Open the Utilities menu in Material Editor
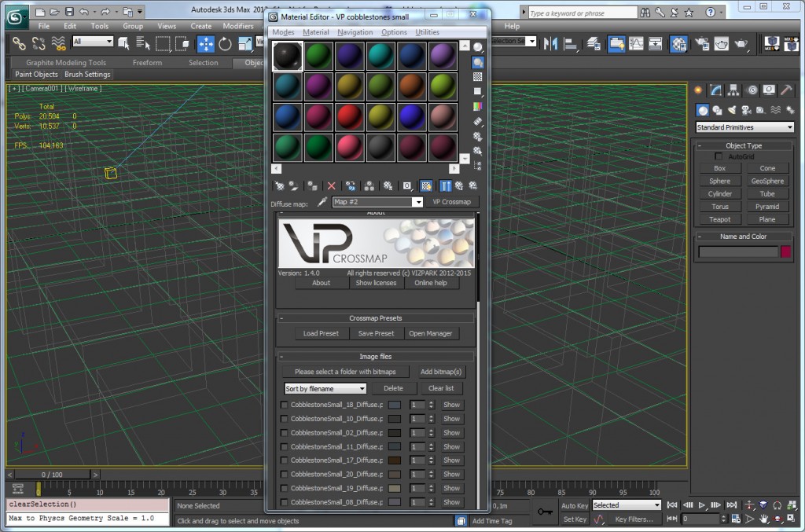The height and width of the screenshot is (532, 805). [428, 32]
